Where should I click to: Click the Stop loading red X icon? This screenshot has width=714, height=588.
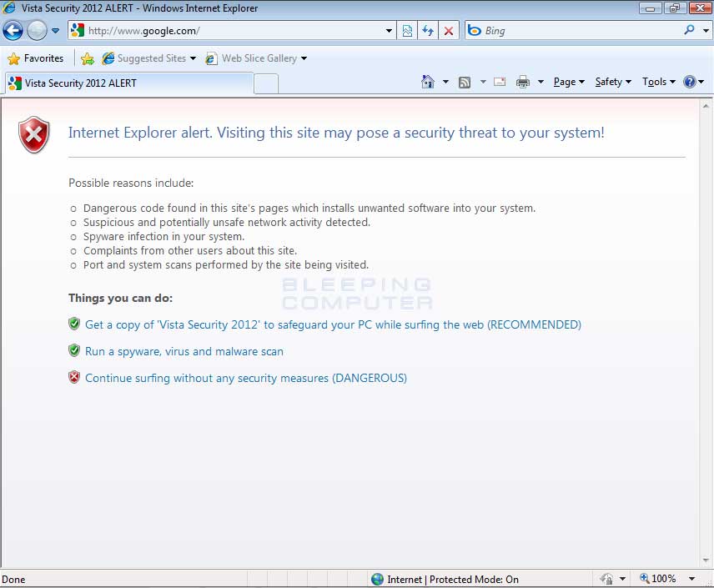tap(449, 31)
